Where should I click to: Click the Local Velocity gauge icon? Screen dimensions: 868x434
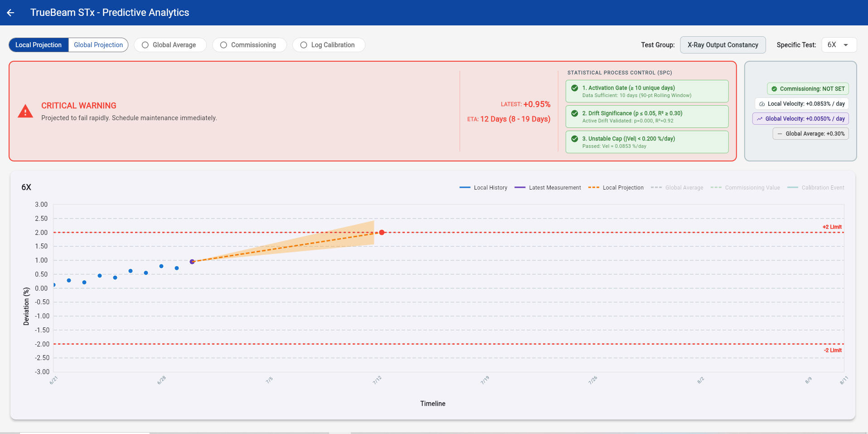tap(762, 104)
